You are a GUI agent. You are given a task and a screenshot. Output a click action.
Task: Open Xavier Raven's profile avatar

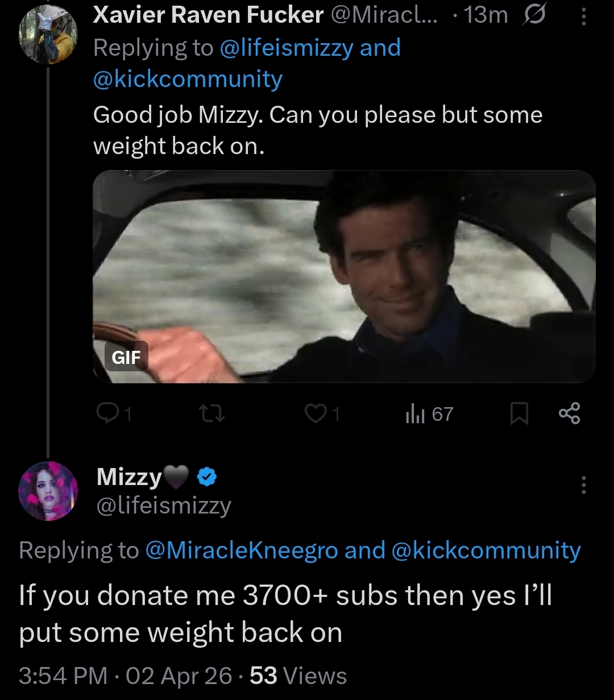(x=48, y=35)
